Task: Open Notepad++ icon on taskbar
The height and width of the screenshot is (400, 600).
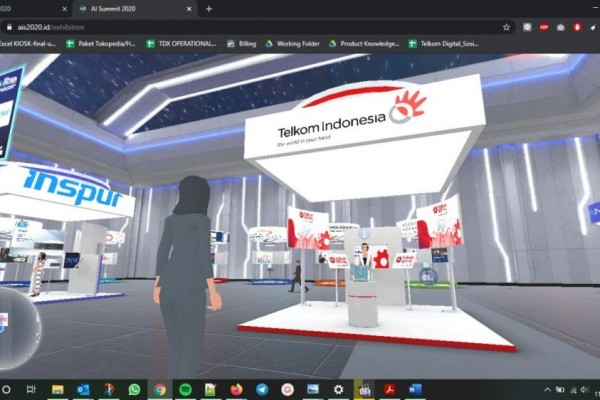Action: point(210,390)
